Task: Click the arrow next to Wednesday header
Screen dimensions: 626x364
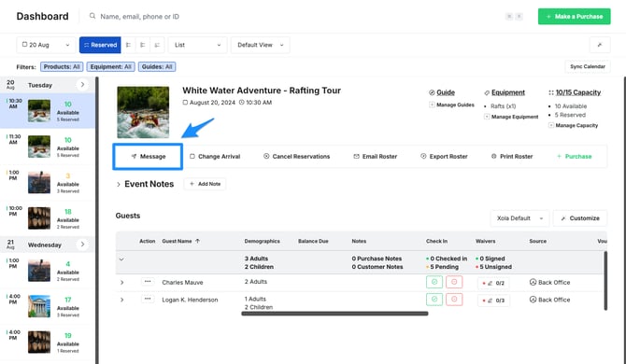Action: [x=82, y=244]
